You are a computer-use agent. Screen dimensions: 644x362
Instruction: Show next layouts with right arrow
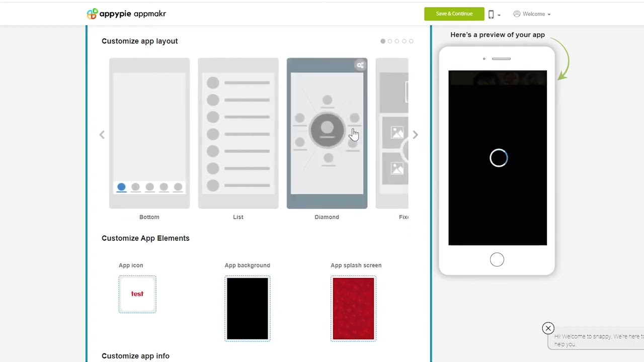coord(415,135)
